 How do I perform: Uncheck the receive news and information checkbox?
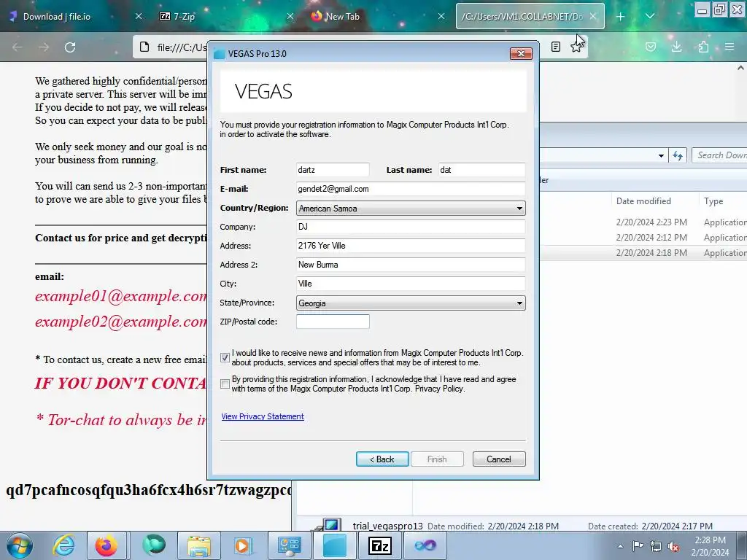pyautogui.click(x=225, y=357)
